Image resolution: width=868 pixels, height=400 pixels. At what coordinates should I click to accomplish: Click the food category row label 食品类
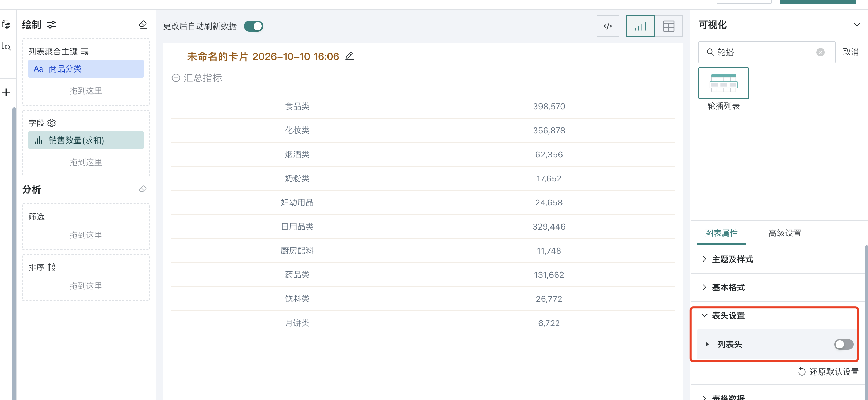click(x=297, y=107)
